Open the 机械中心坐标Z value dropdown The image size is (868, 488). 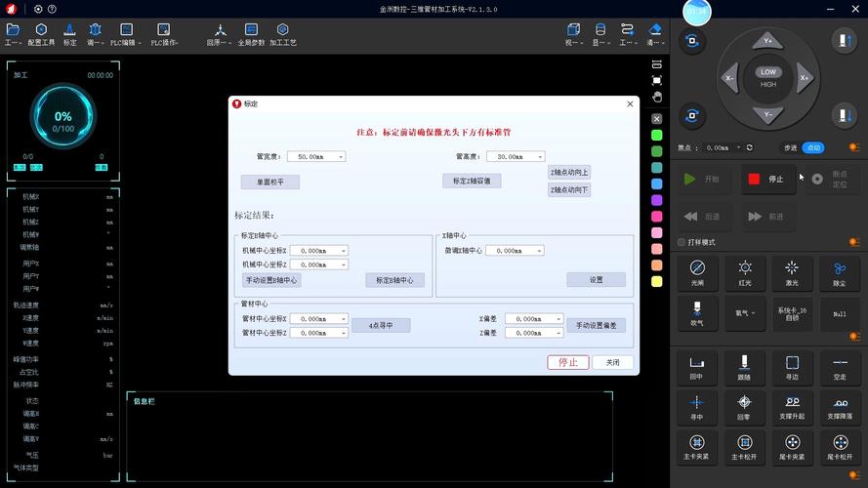344,265
